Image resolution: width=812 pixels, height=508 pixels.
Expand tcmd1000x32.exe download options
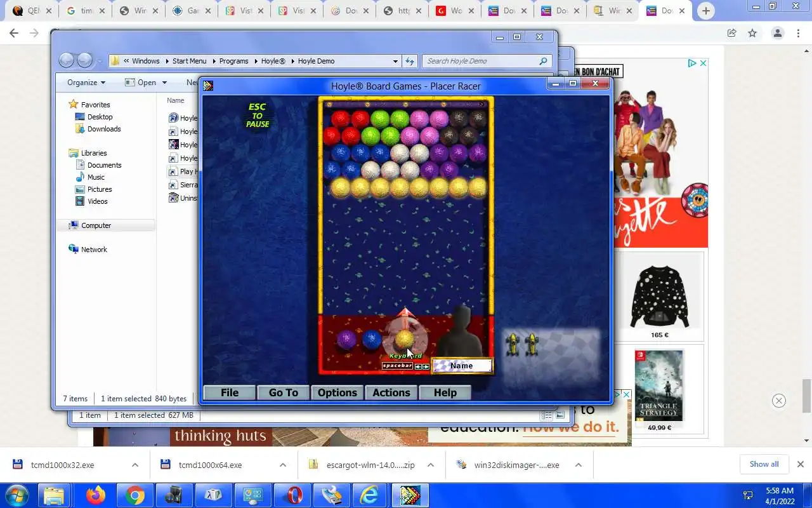(135, 465)
